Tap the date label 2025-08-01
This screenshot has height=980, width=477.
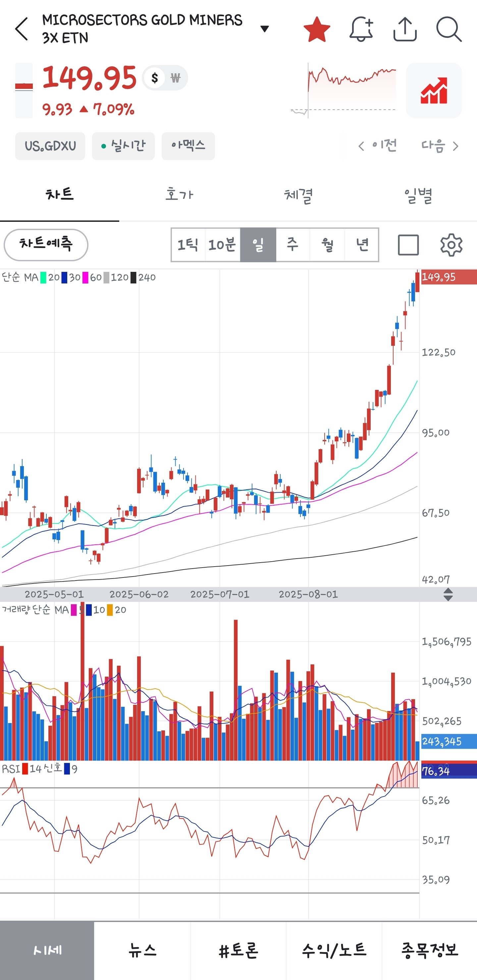click(308, 594)
